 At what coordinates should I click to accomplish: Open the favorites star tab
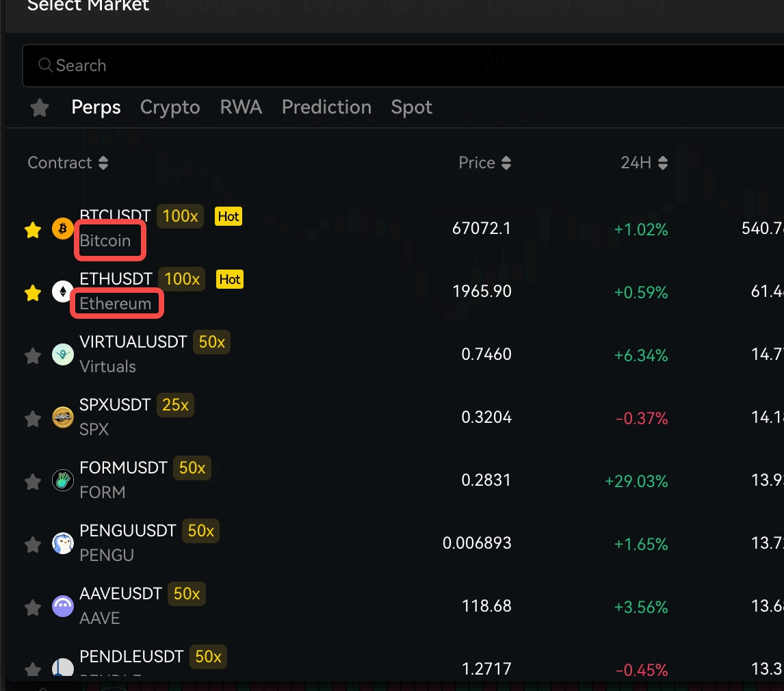pyautogui.click(x=40, y=107)
